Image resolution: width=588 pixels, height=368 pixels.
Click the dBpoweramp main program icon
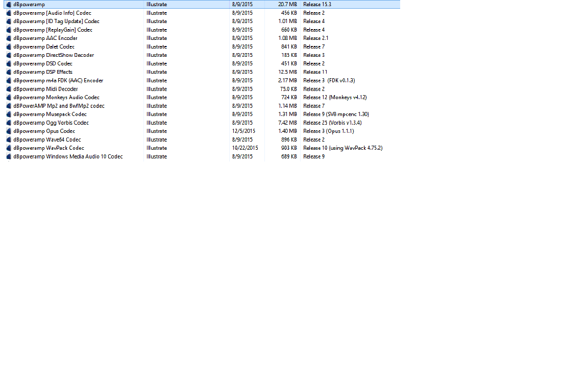pos(9,5)
